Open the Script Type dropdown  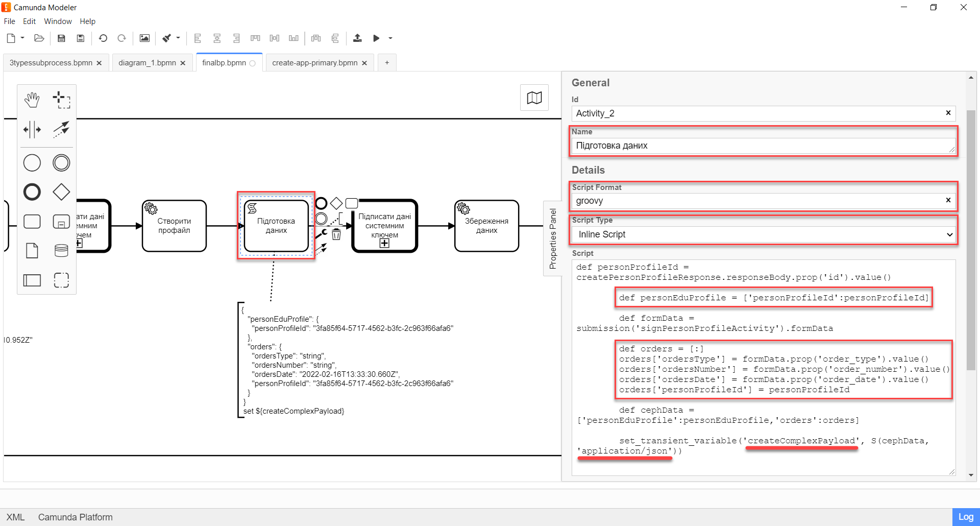764,234
